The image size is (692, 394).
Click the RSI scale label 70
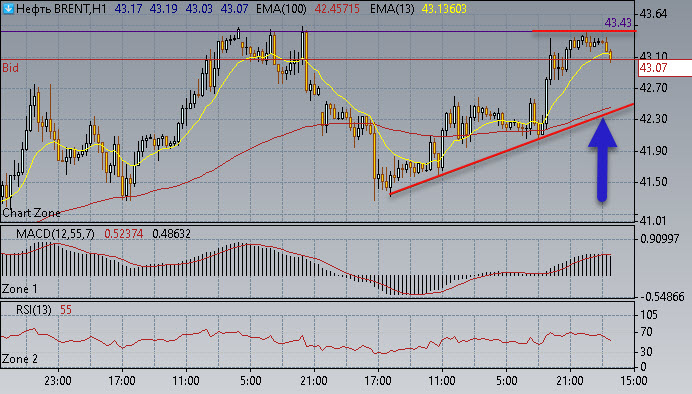(x=646, y=332)
